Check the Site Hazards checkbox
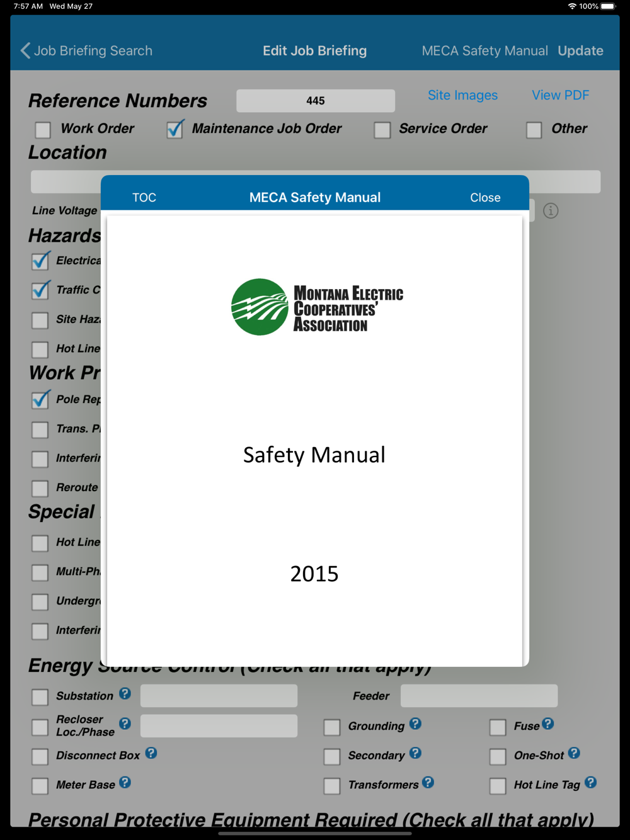 click(x=40, y=320)
